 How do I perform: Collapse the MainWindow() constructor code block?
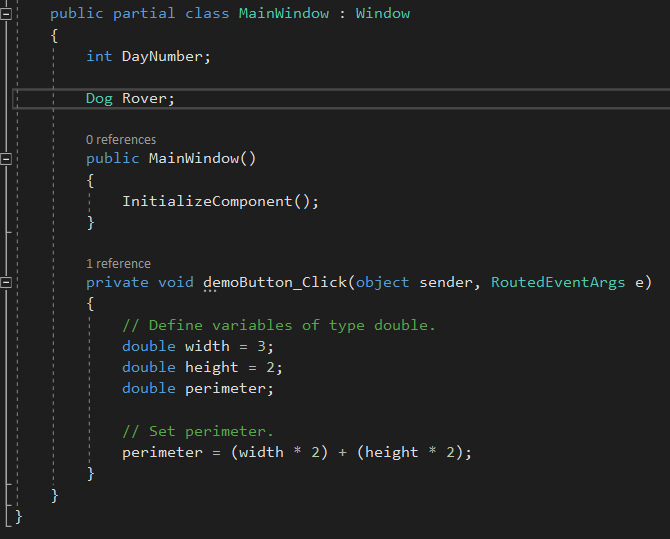[x=6, y=158]
